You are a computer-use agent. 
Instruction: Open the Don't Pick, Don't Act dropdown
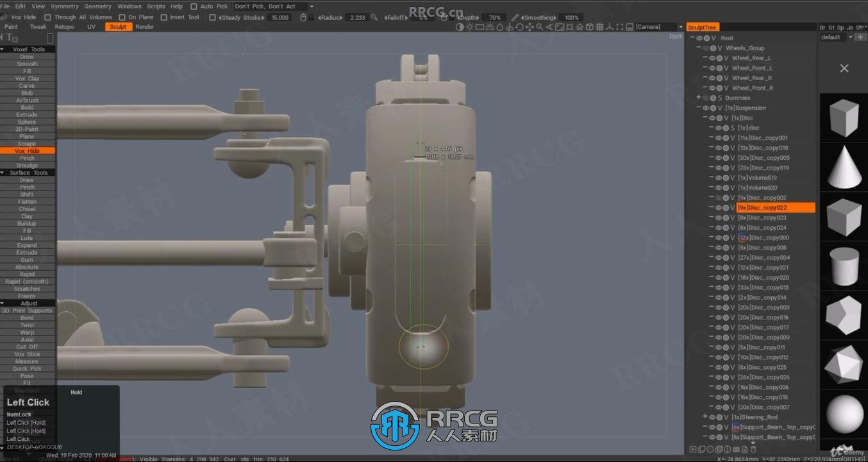[274, 6]
